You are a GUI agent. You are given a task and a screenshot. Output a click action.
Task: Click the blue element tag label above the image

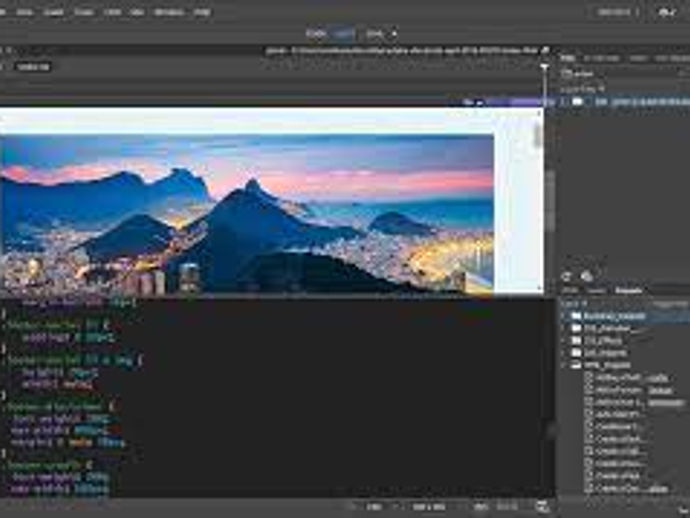[474, 103]
